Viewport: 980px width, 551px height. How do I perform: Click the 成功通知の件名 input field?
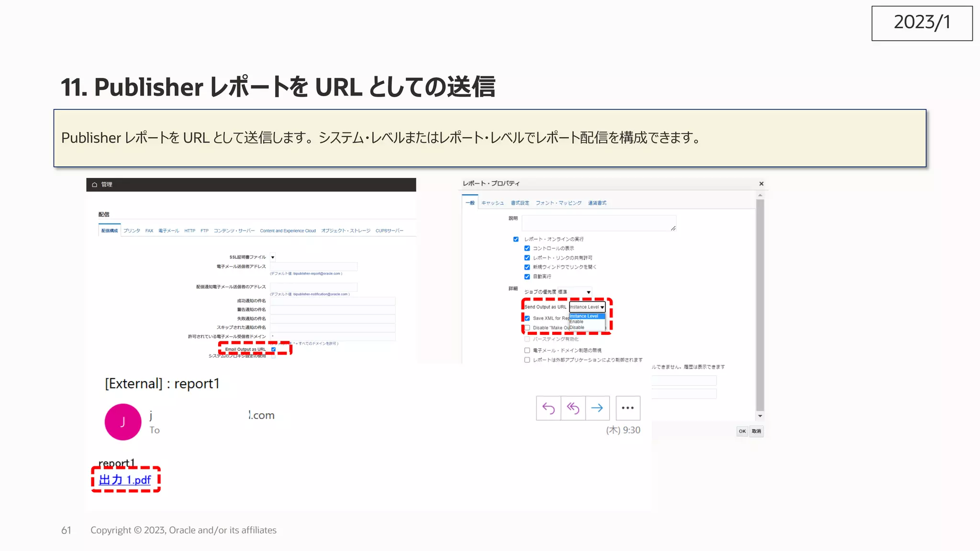pyautogui.click(x=333, y=301)
